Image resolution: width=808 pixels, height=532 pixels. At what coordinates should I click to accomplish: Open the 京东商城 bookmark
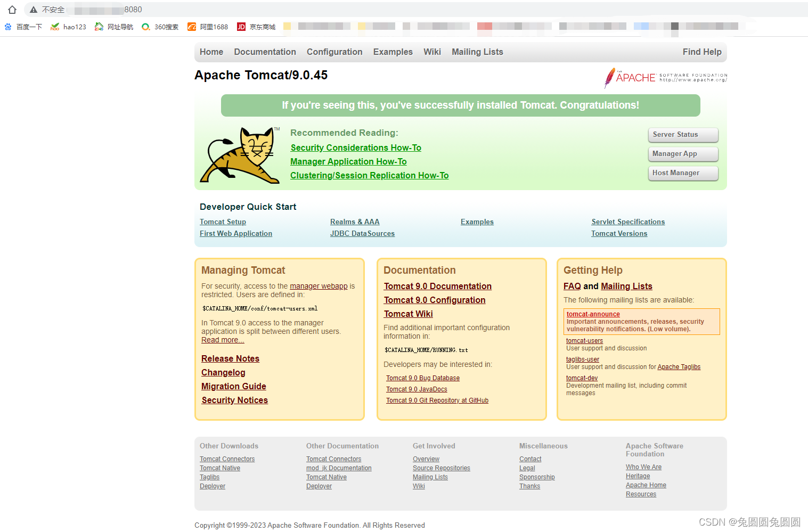click(x=256, y=27)
